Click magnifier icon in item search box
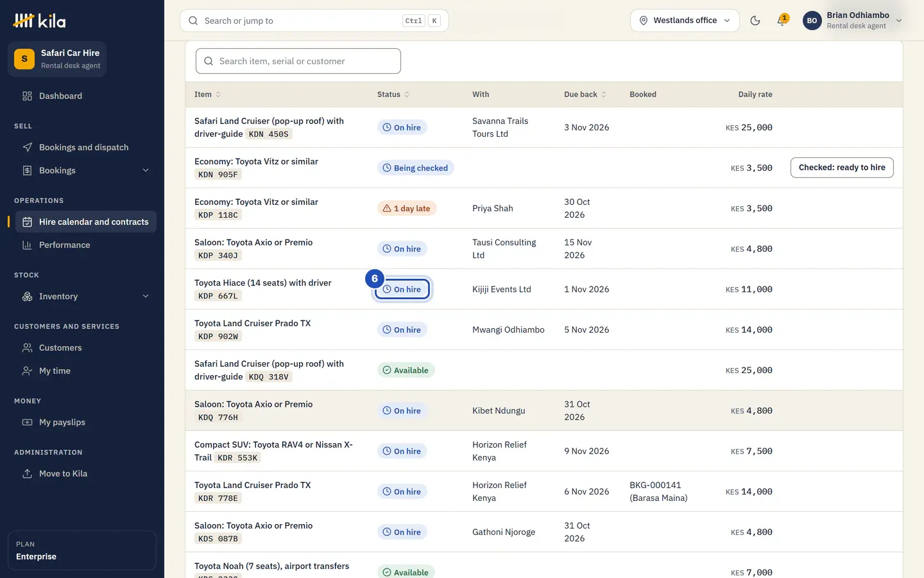The width and height of the screenshot is (924, 578). point(209,61)
